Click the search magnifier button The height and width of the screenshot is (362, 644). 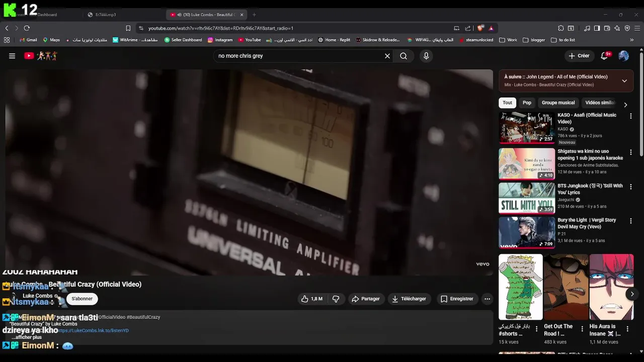coord(404,56)
